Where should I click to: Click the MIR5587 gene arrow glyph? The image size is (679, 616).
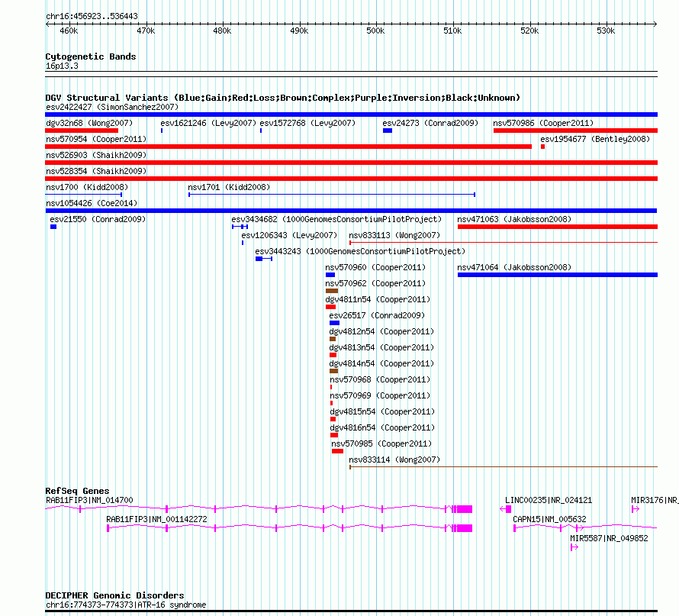(574, 547)
